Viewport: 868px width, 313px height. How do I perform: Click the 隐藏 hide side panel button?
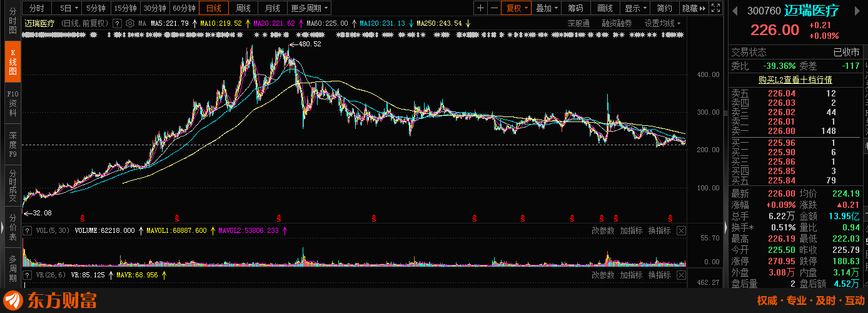pos(693,8)
